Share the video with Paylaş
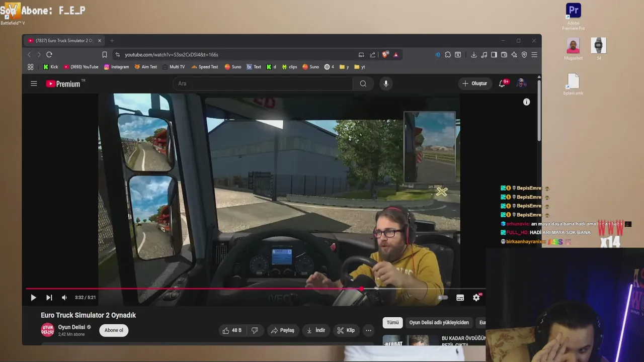The image size is (644, 362). click(x=282, y=330)
